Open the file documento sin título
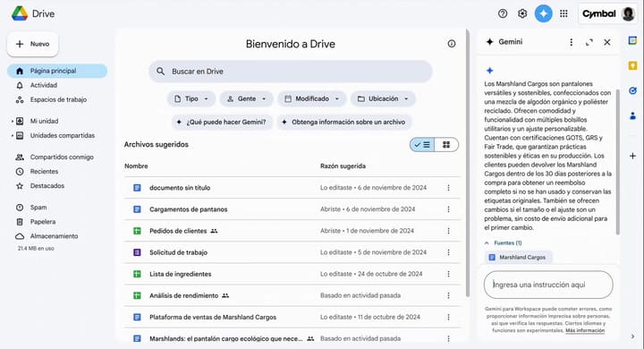Image resolution: width=644 pixels, height=349 pixels. 180,187
